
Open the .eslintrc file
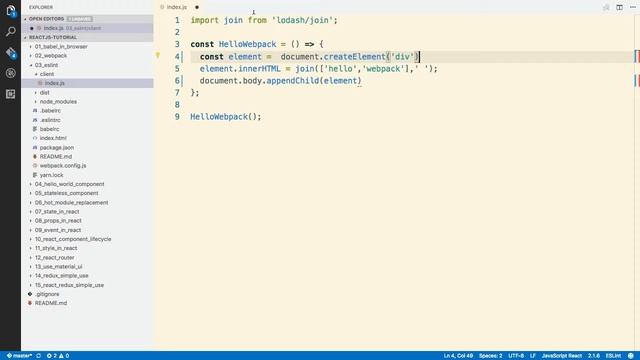point(50,120)
